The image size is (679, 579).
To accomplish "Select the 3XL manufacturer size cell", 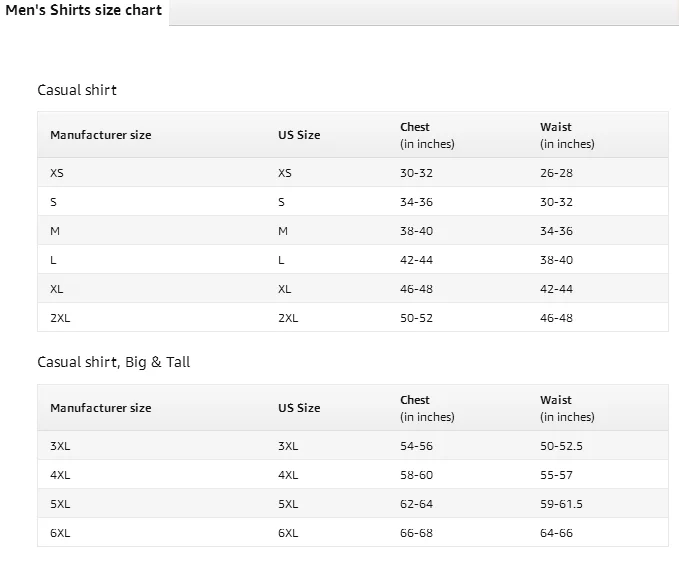I will (x=60, y=446).
